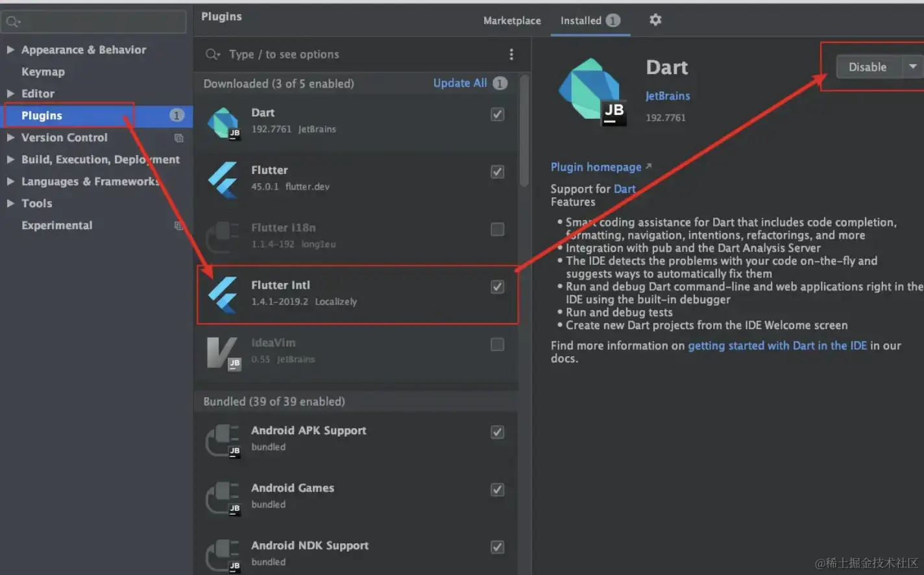Click the update count badge beside Update All
The width and height of the screenshot is (924, 575).
tap(500, 83)
